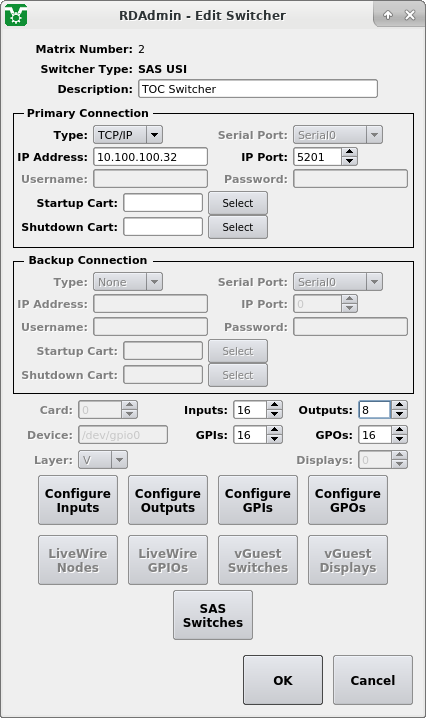Image resolution: width=426 pixels, height=718 pixels.
Task: Decrease the Inputs count with down arrow
Action: (x=274, y=414)
